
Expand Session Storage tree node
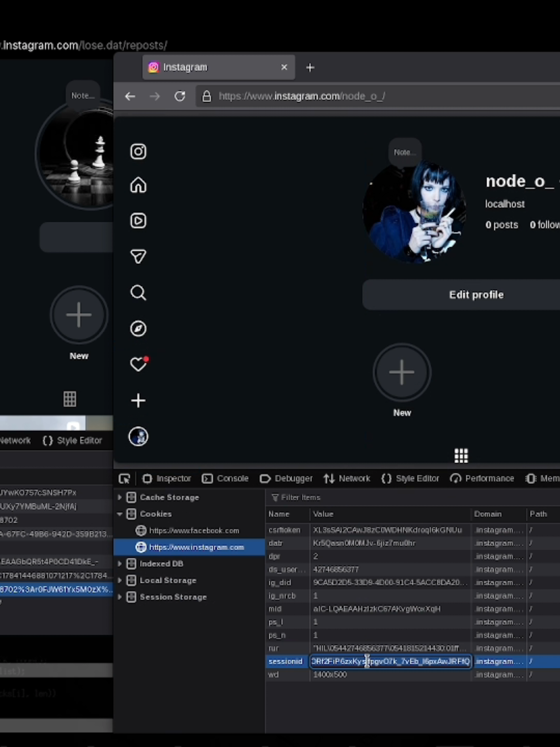pos(120,597)
